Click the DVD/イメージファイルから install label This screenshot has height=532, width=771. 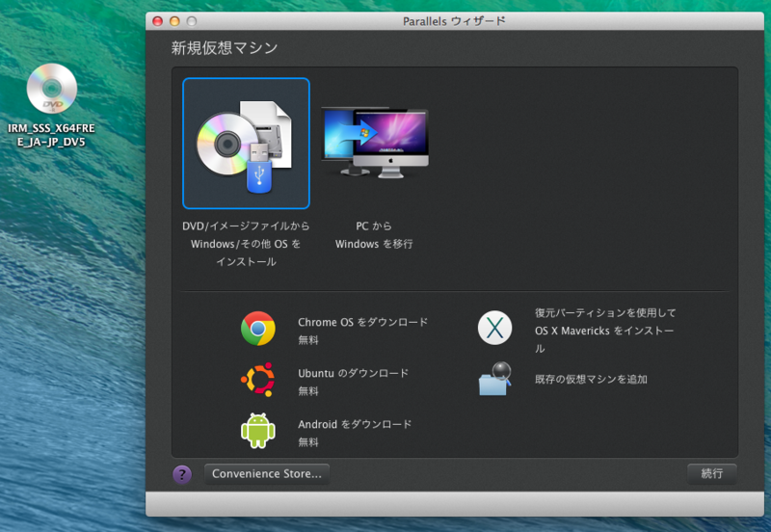(246, 244)
